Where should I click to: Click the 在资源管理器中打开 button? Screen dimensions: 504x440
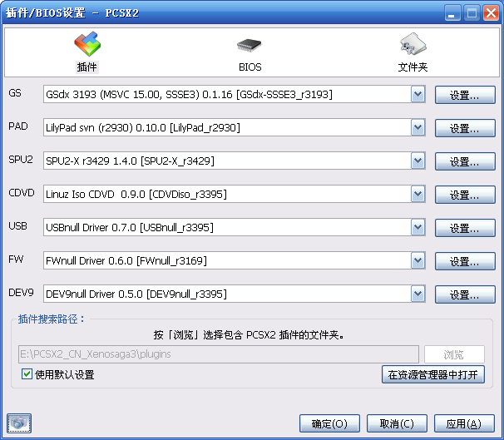[433, 374]
